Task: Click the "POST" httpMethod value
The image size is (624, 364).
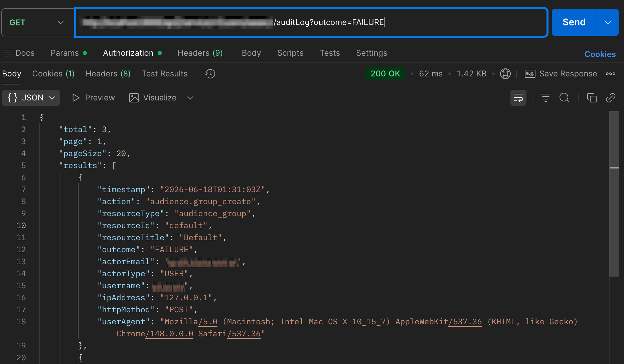Action: click(x=179, y=310)
